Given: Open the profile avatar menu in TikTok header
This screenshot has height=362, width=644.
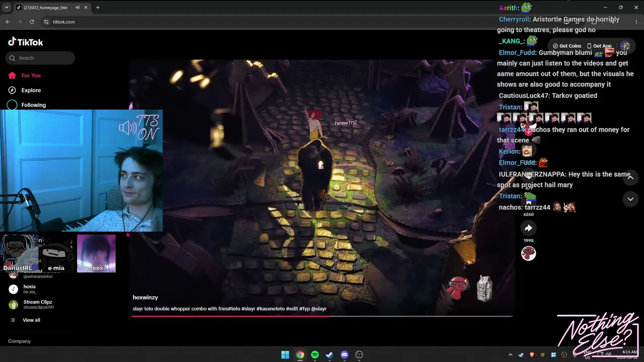Looking at the screenshot, I should [x=625, y=46].
